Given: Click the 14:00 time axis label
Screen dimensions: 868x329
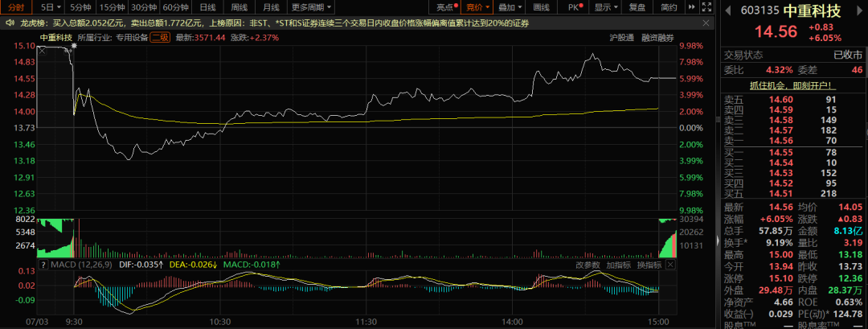Looking at the screenshot, I should 513,321.
